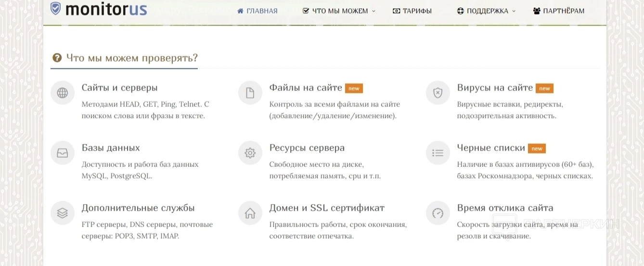Click text 'Правильность работы, срок окончания'
Image resolution: width=644 pixels, height=266 pixels.
coord(338,225)
